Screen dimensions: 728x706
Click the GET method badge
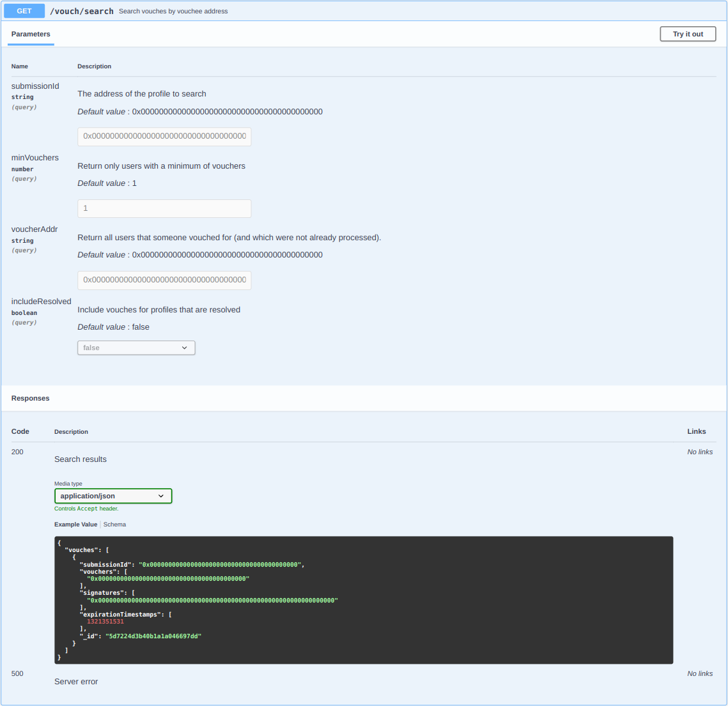(x=24, y=11)
